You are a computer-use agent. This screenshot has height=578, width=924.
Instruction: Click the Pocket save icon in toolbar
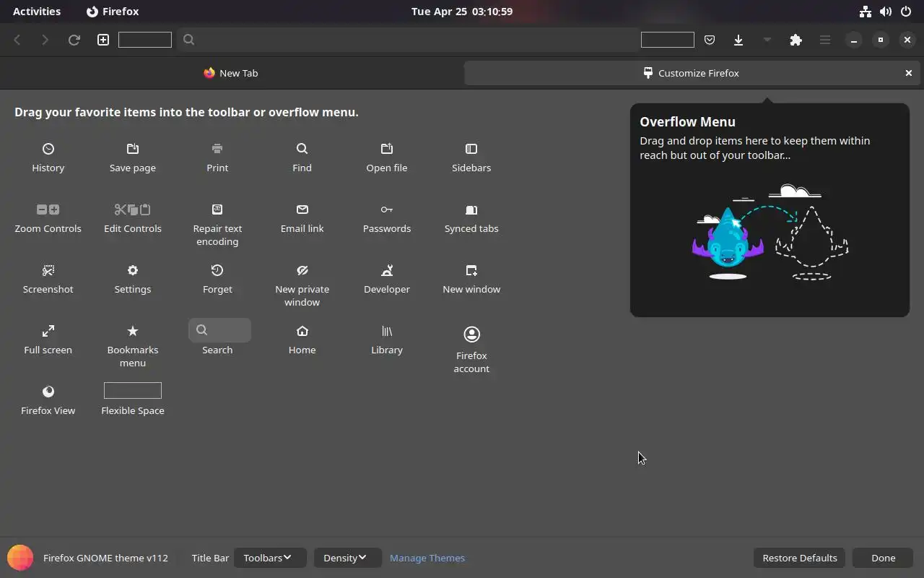click(710, 40)
